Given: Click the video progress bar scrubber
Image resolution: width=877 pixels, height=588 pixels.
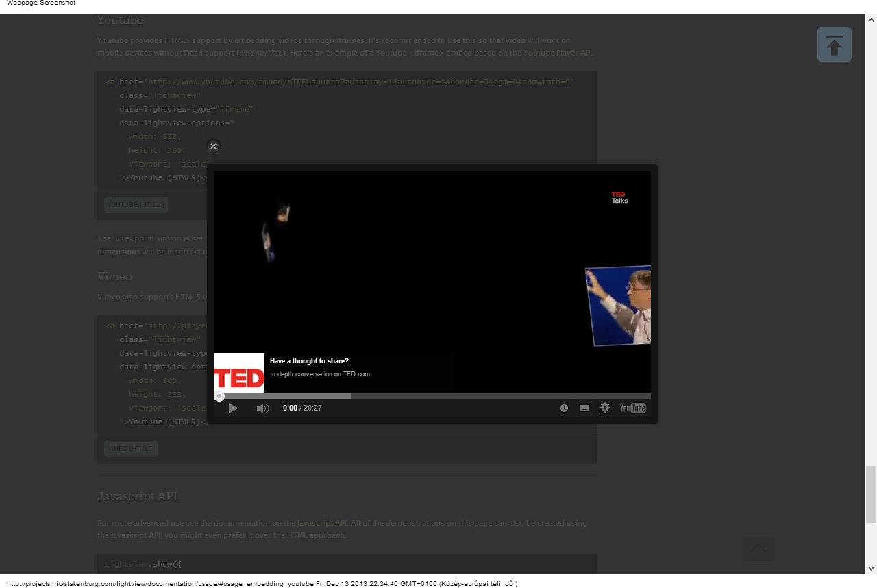Looking at the screenshot, I should tap(219, 395).
